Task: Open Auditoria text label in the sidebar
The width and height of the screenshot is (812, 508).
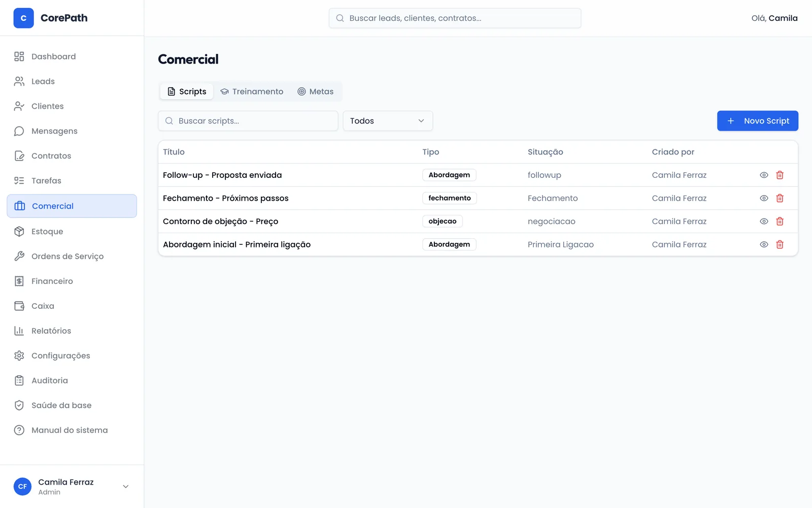Action: pos(50,381)
